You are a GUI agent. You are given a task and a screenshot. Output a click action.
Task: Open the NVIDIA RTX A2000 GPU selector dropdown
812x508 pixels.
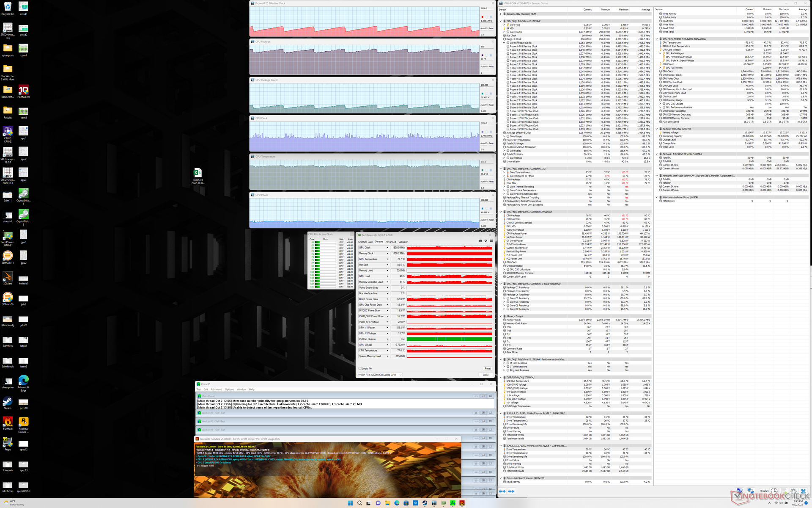pyautogui.click(x=400, y=375)
